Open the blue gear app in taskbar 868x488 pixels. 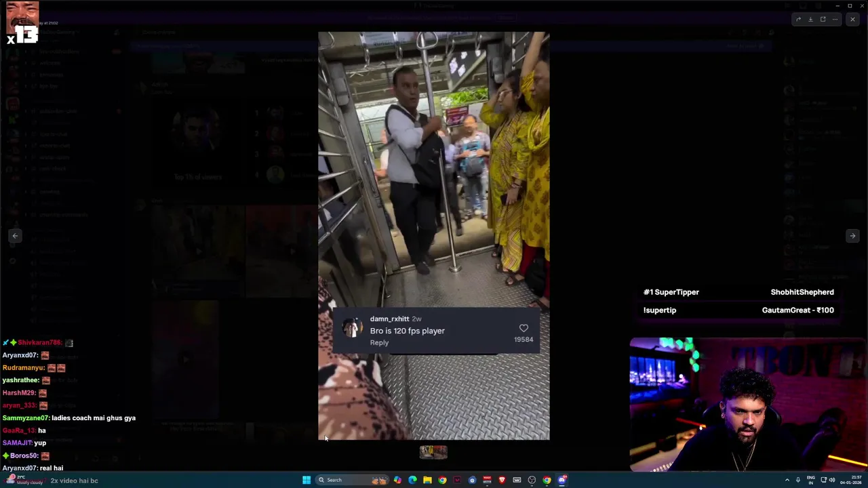click(472, 480)
